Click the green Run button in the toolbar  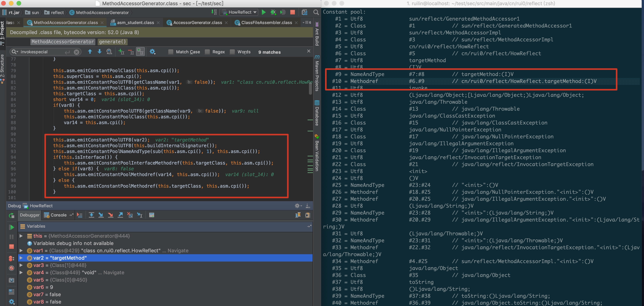264,12
